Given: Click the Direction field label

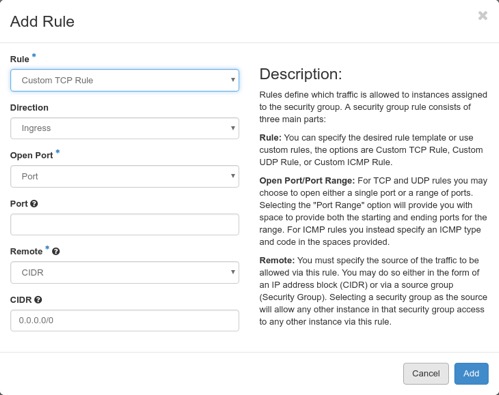Looking at the screenshot, I should 29,108.
